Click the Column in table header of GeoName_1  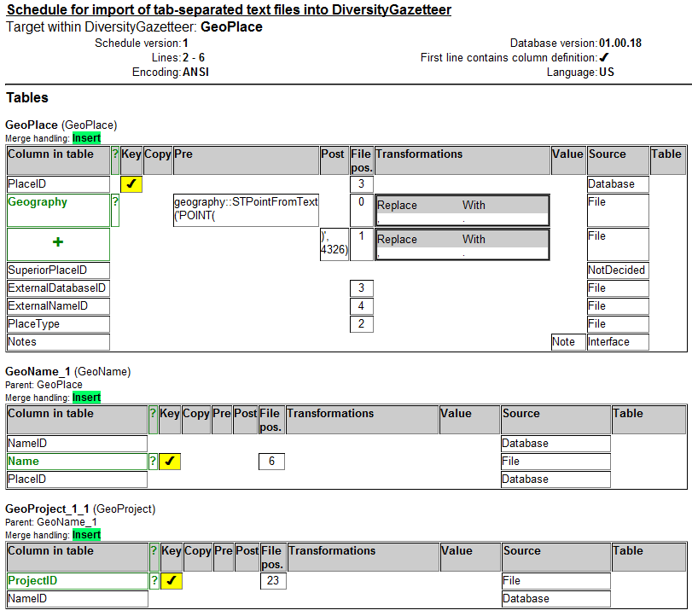(x=78, y=420)
